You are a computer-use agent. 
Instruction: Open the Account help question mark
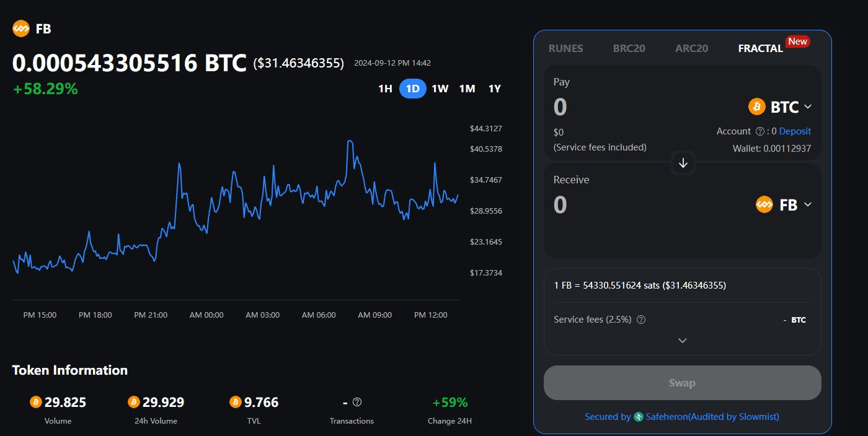coord(759,131)
